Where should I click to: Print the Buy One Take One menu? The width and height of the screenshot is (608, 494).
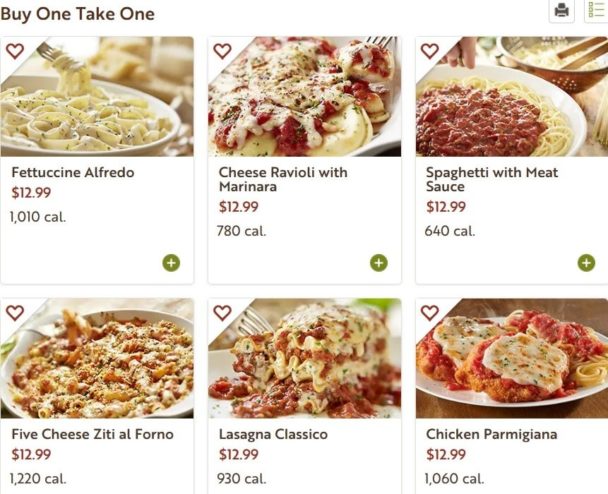click(562, 11)
